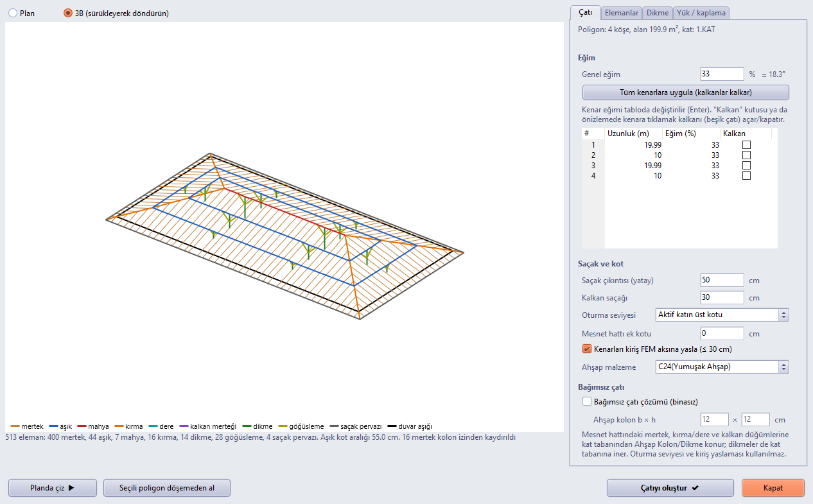Open the Yük / kaplama tab
Viewport: 813px width, 504px height.
pos(701,12)
